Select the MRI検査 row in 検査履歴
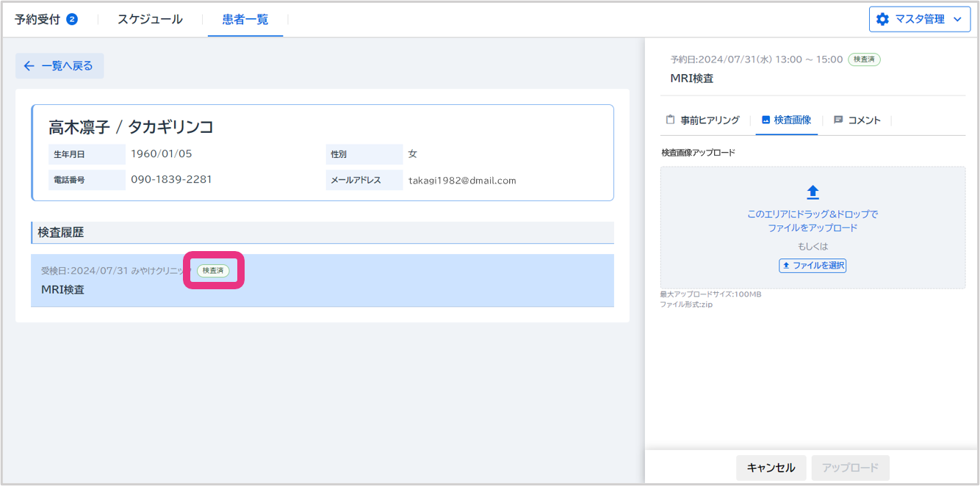Image resolution: width=980 pixels, height=486 pixels. (322, 281)
